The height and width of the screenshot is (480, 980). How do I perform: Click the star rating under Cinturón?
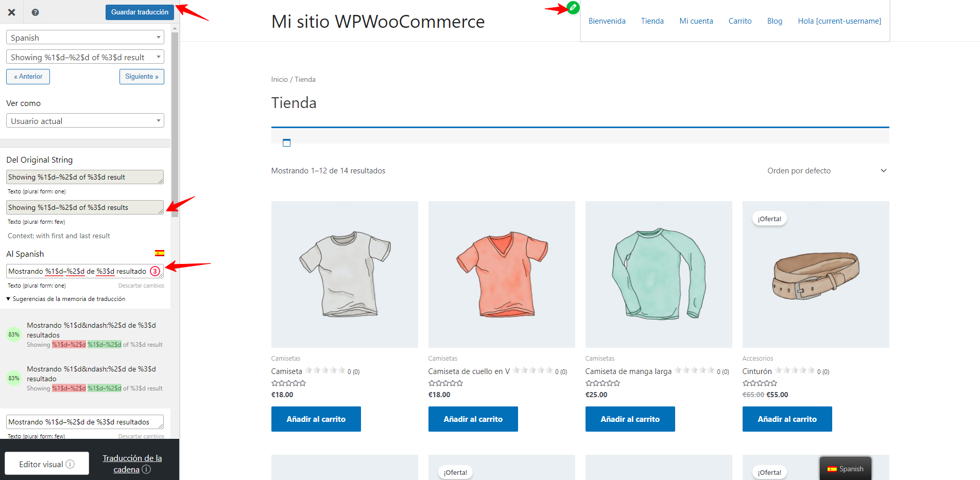click(x=760, y=383)
